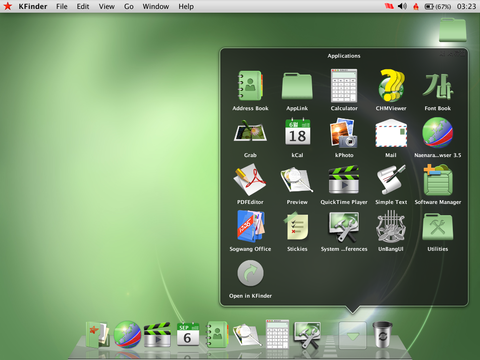Click red star system menu

[x=8, y=6]
